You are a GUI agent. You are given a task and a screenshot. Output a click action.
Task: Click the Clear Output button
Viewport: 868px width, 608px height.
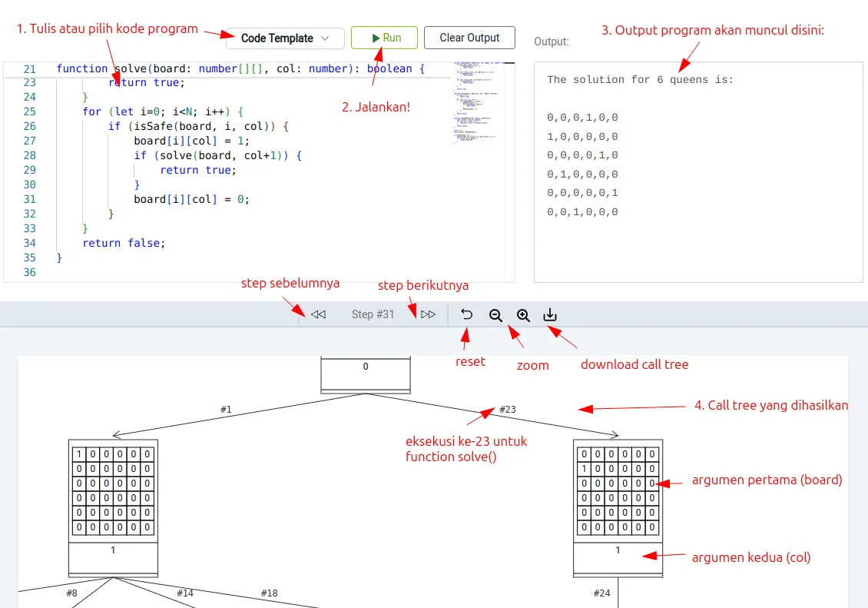click(469, 38)
